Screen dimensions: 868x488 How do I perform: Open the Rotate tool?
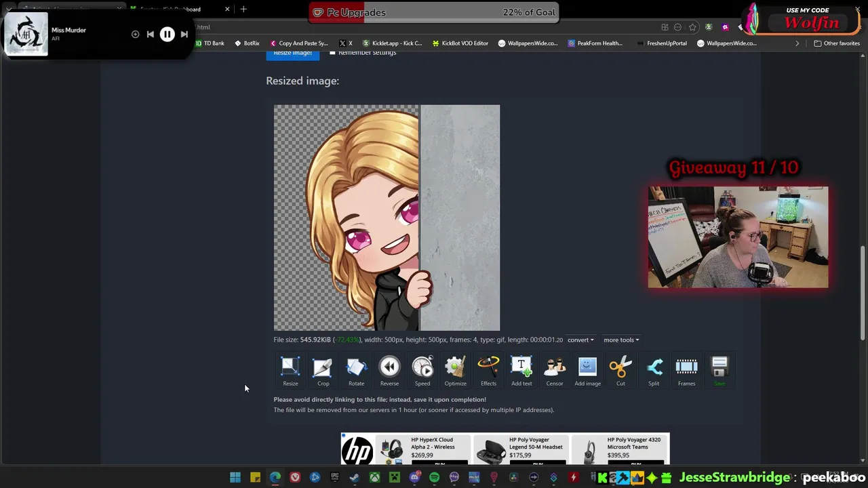(x=356, y=371)
